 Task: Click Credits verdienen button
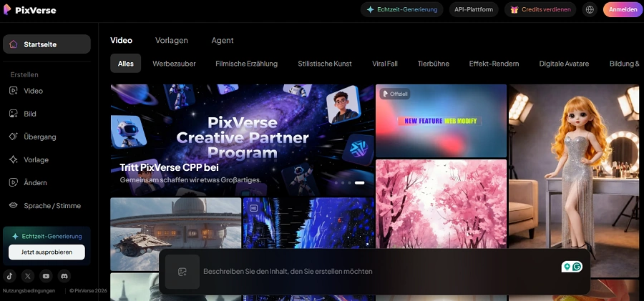point(540,9)
